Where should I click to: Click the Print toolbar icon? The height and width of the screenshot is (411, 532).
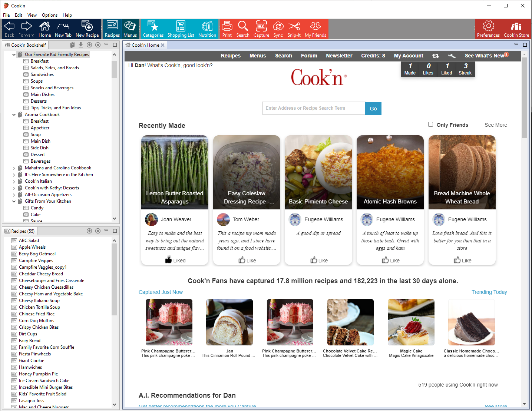227,29
